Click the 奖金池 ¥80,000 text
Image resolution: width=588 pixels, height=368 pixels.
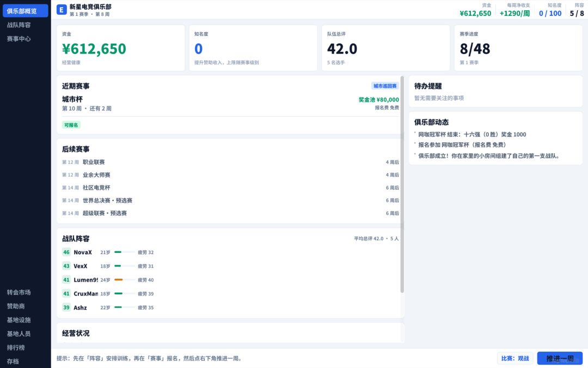point(378,100)
